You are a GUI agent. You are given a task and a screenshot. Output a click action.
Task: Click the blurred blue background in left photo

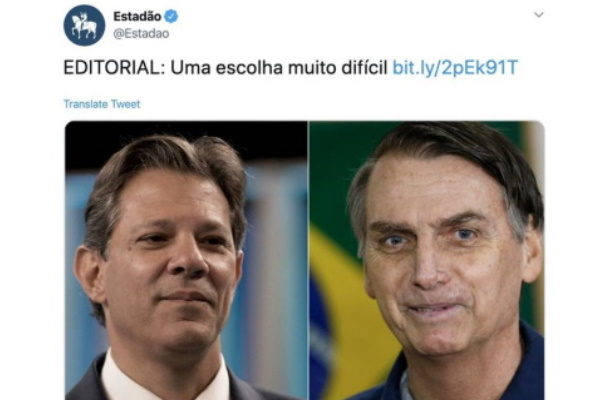tap(276, 268)
